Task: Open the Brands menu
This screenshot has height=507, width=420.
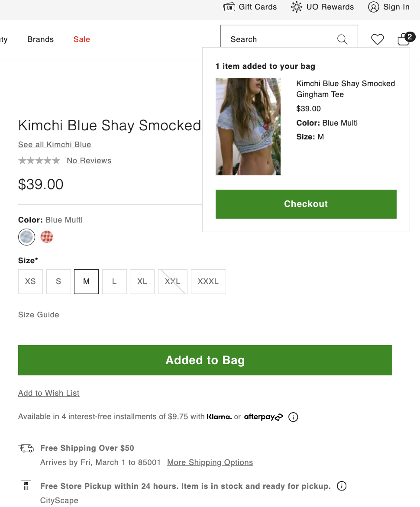Action: 40,39
